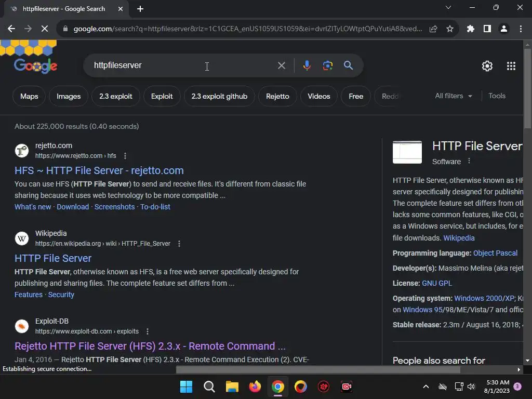Click the Chrome address bar URL
The image size is (532, 399).
point(248,29)
